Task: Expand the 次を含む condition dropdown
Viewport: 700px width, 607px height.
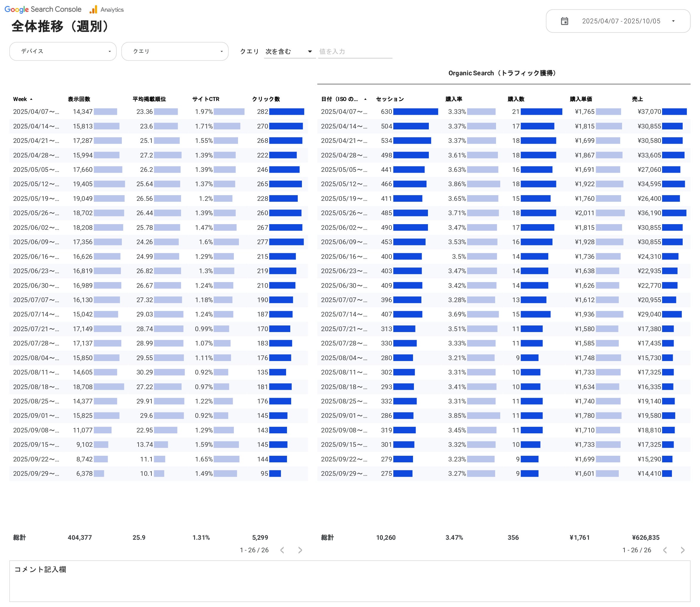Action: click(289, 51)
